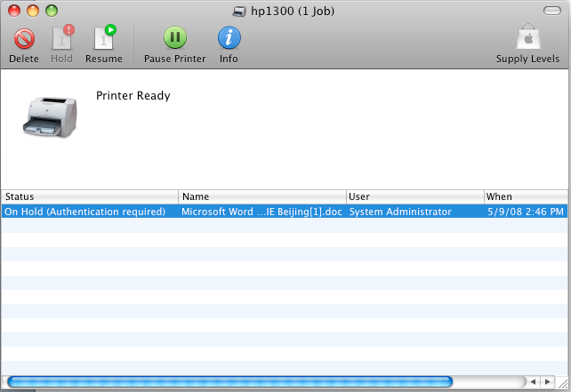Sort jobs by the Name column header

262,196
